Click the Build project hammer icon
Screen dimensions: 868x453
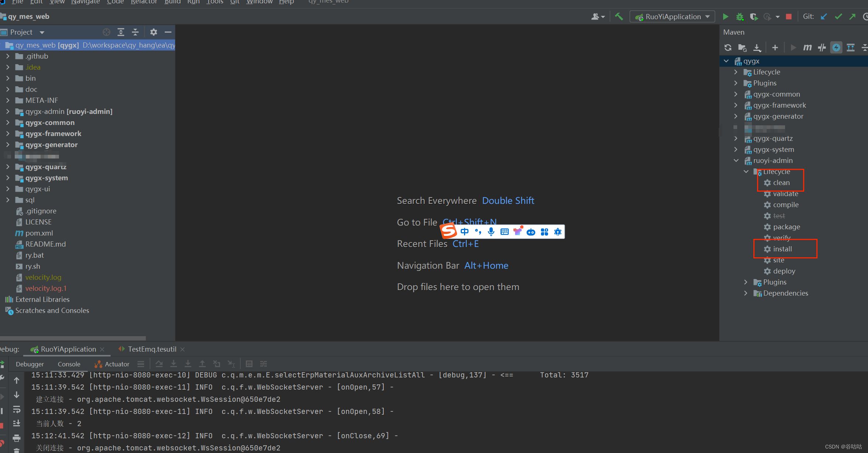pyautogui.click(x=619, y=17)
